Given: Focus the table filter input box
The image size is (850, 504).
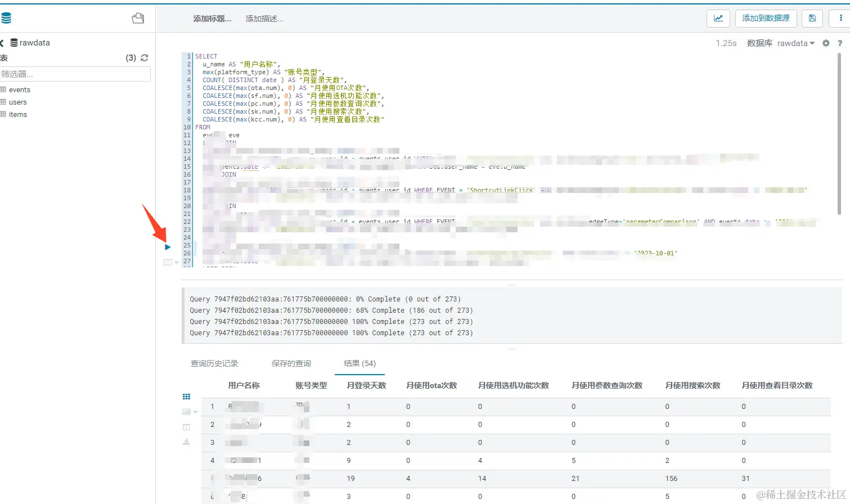Looking at the screenshot, I should [x=75, y=74].
